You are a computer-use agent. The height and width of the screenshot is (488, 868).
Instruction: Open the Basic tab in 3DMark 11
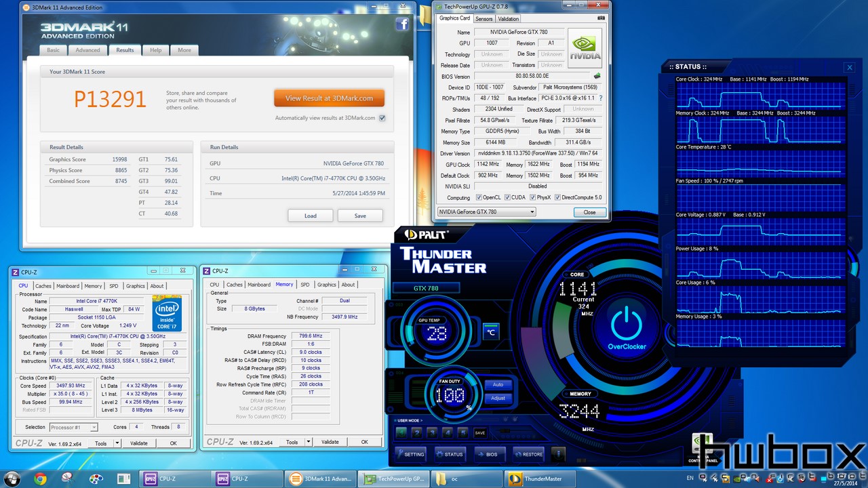(x=53, y=50)
